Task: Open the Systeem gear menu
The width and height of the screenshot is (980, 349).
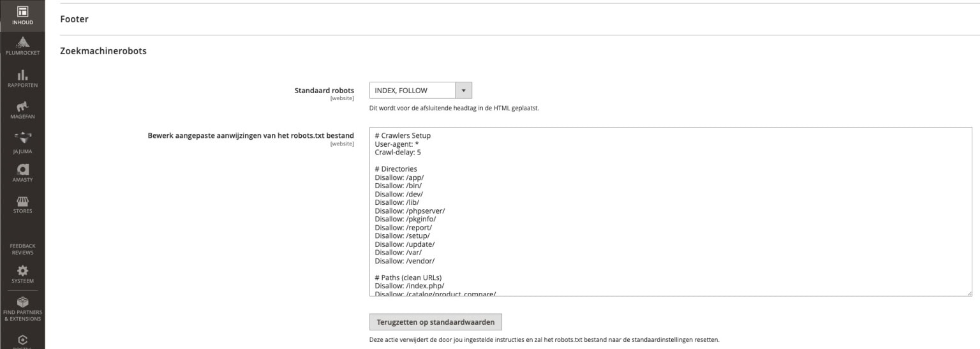Action: pos(22,273)
